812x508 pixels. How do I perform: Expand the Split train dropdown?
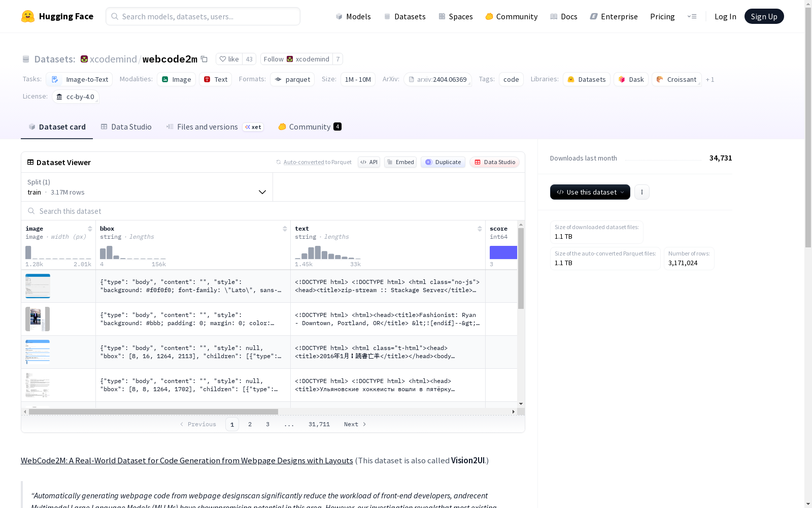[147, 187]
